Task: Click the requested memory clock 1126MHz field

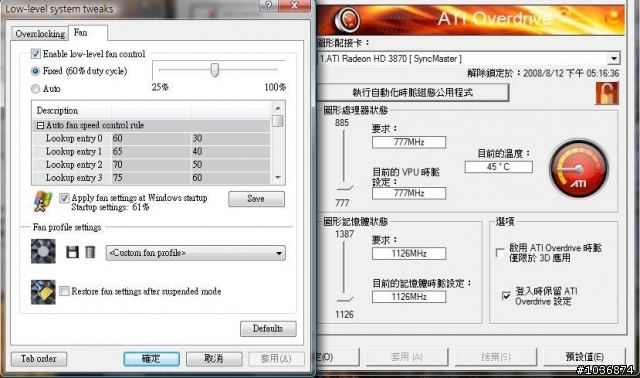Action: pyautogui.click(x=409, y=253)
